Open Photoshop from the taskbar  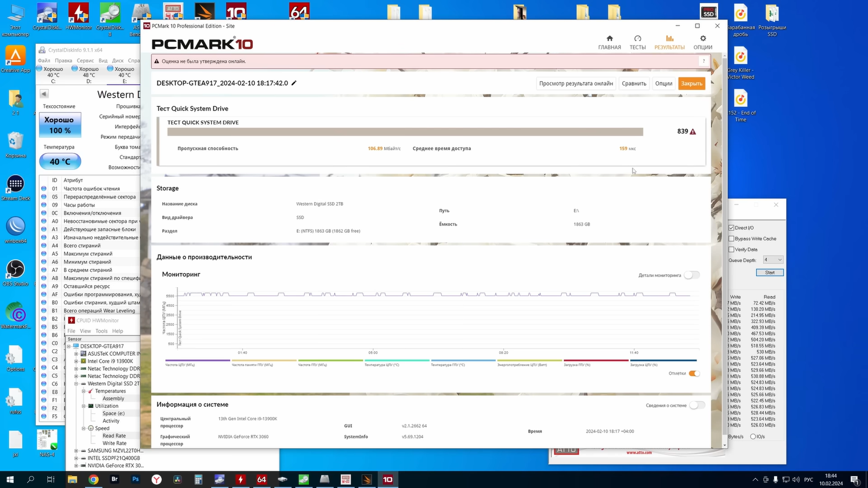[135, 479]
